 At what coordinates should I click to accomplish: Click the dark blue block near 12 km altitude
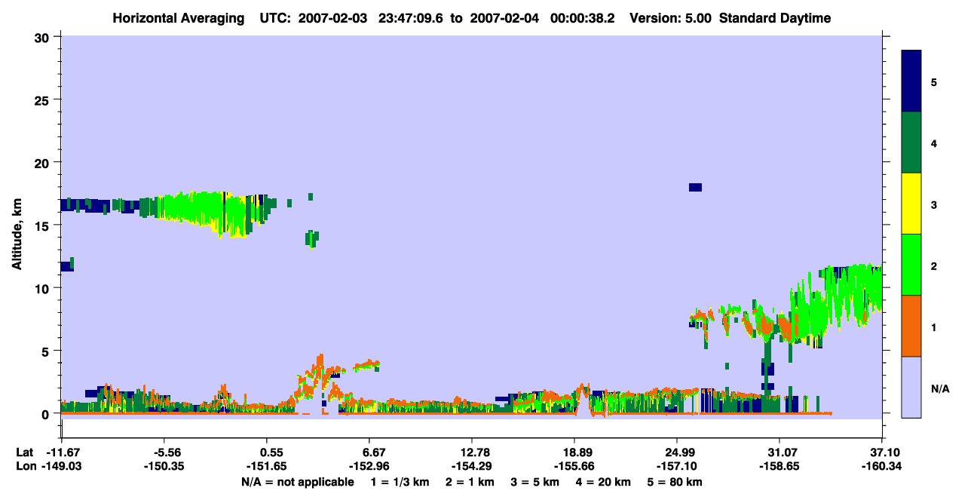coord(66,265)
